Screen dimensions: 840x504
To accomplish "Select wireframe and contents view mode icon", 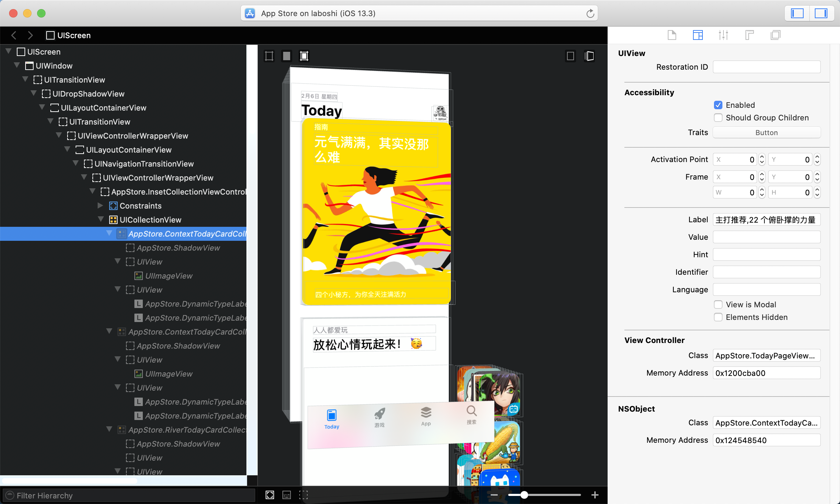I will (304, 56).
